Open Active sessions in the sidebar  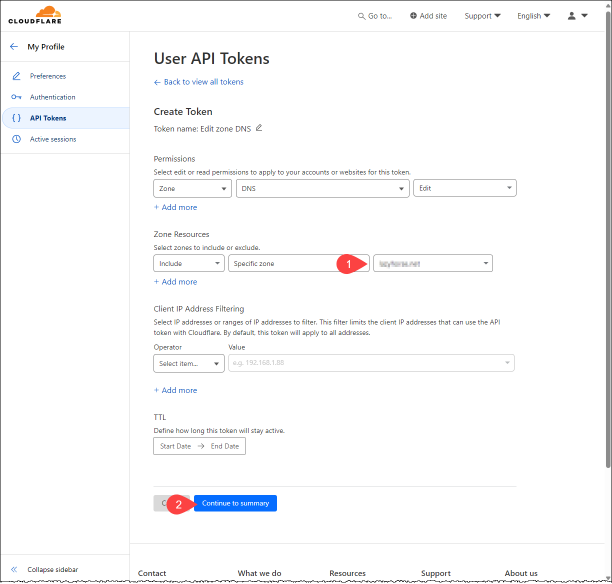pyautogui.click(x=52, y=139)
